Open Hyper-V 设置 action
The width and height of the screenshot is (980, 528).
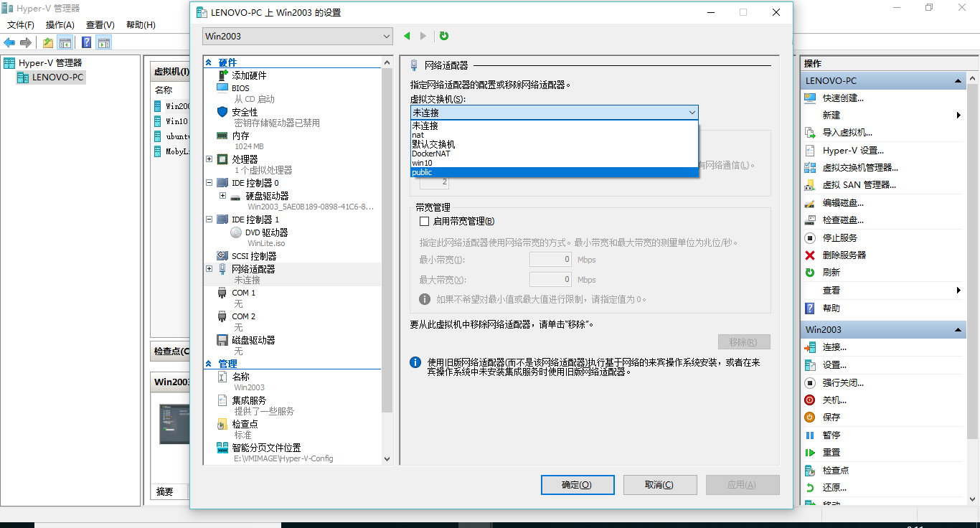(x=853, y=151)
